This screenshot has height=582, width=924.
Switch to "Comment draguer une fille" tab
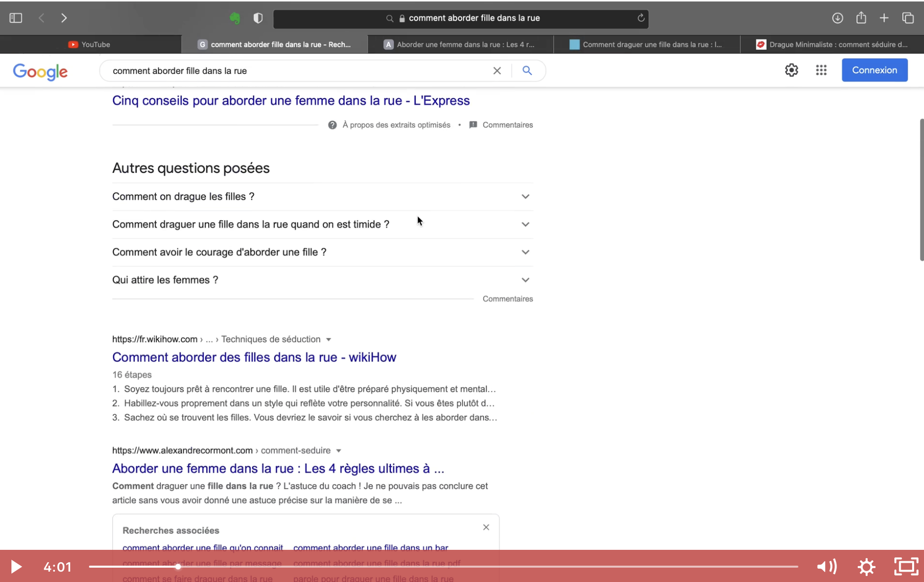tap(647, 45)
